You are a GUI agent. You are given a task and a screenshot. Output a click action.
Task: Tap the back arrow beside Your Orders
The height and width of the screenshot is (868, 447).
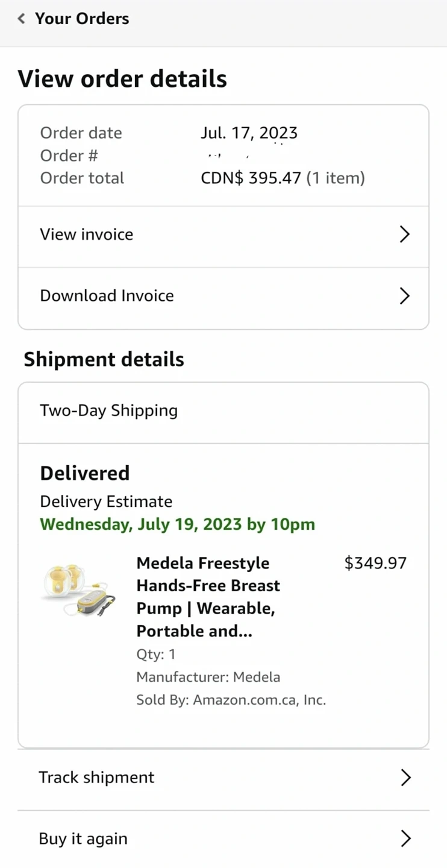[x=22, y=19]
